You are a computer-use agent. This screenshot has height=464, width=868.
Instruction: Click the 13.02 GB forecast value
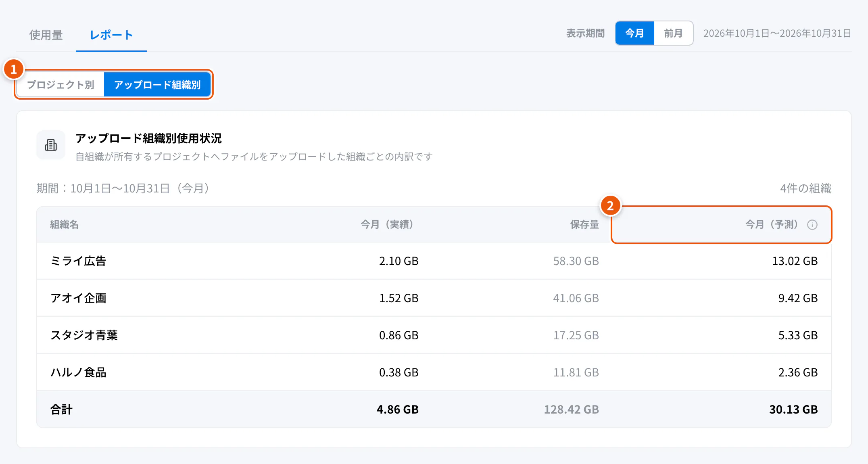[795, 261]
